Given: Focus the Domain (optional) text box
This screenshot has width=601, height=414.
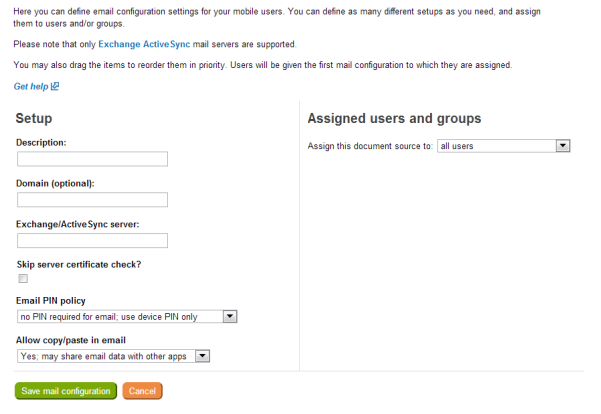Looking at the screenshot, I should [92, 200].
